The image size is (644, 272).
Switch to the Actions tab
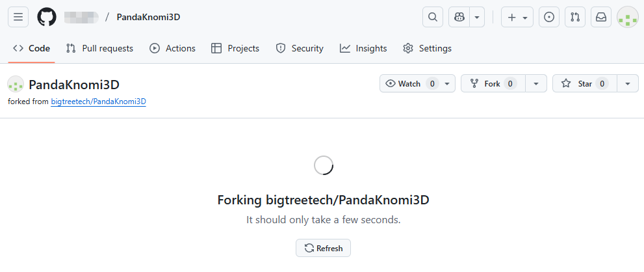[x=172, y=48]
